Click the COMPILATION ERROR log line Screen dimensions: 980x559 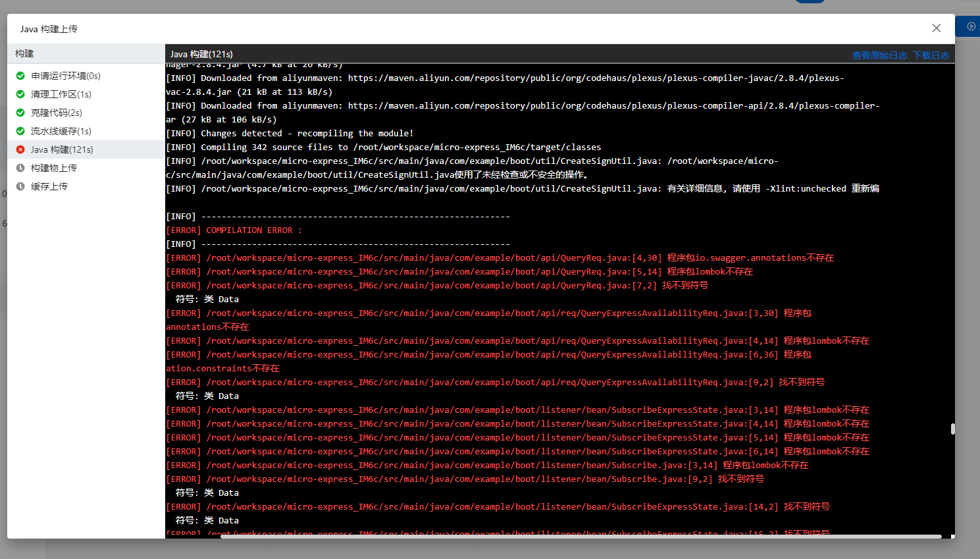(234, 230)
